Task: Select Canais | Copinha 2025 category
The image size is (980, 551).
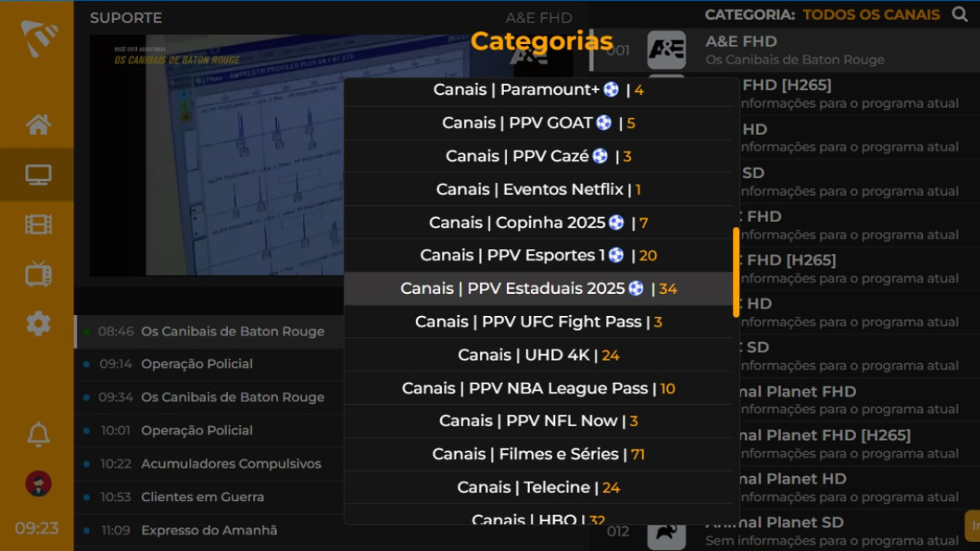Action: pos(539,223)
